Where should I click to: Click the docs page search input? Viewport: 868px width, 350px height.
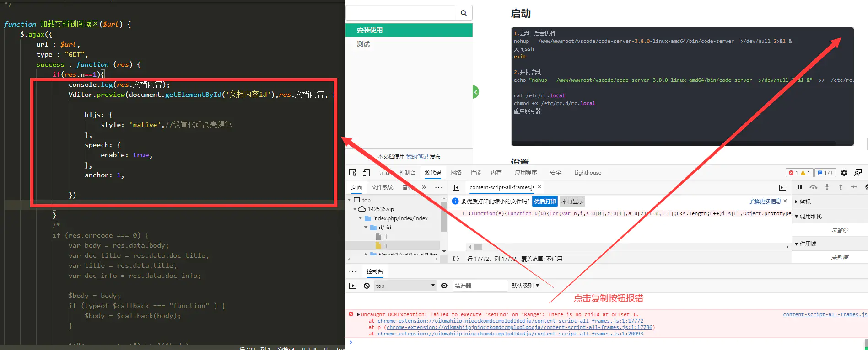tap(400, 13)
